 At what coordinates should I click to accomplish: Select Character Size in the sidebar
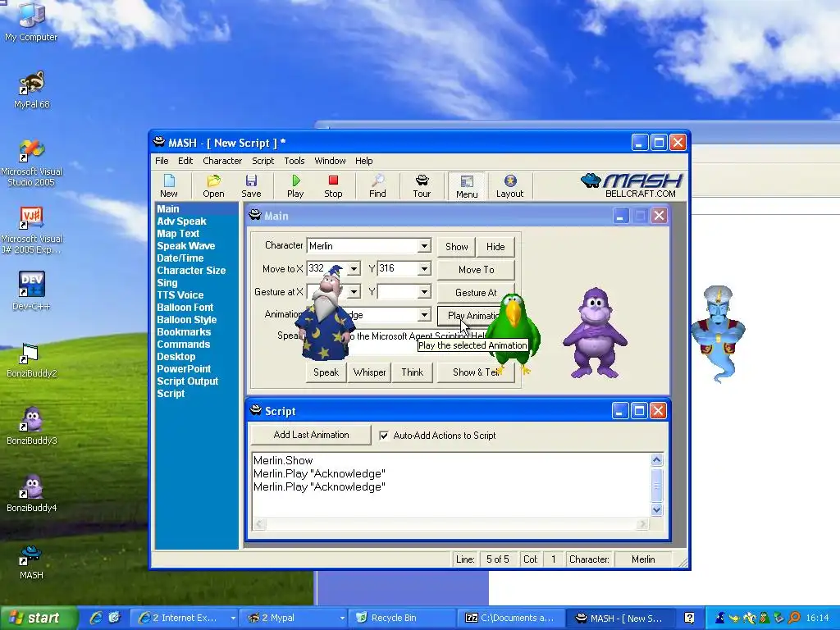click(191, 271)
